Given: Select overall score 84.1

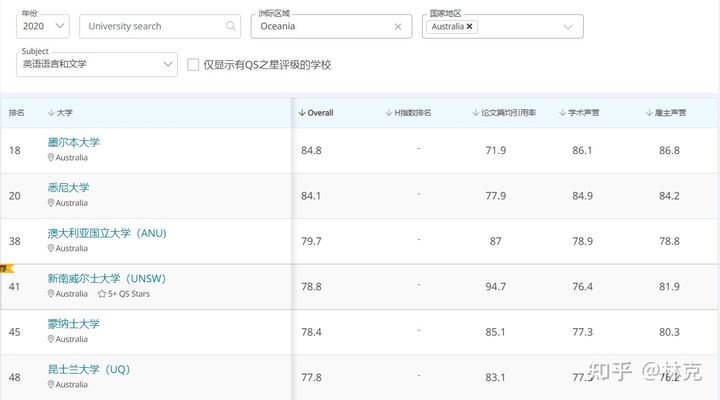Looking at the screenshot, I should click(311, 196).
